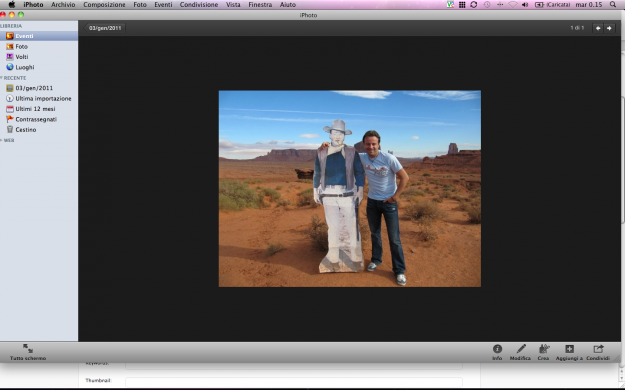
Task: Go to the previous photo arrow
Action: click(x=598, y=28)
